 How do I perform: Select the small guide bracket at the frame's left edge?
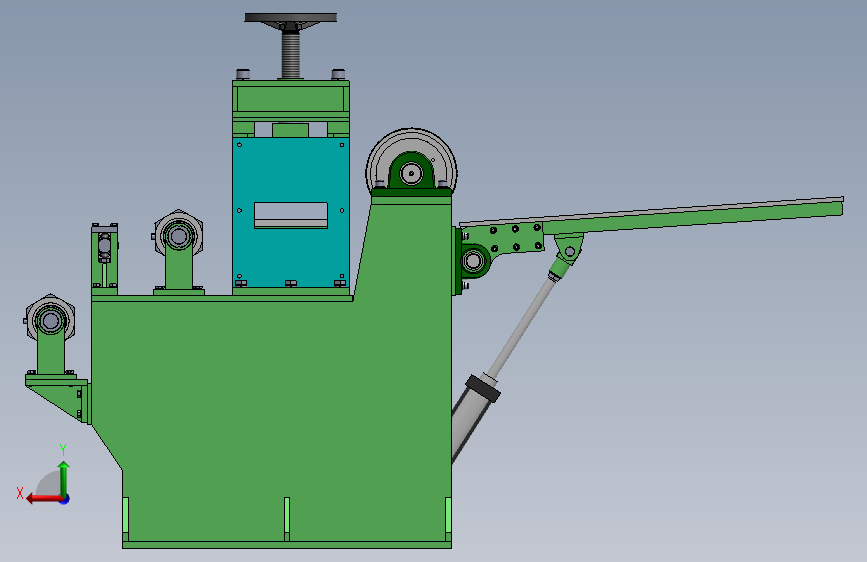pos(105,256)
